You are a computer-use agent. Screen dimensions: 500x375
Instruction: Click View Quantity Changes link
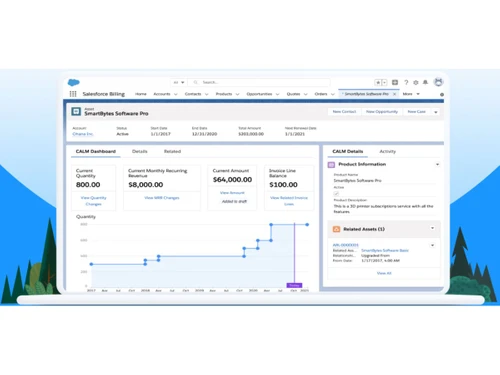click(93, 201)
